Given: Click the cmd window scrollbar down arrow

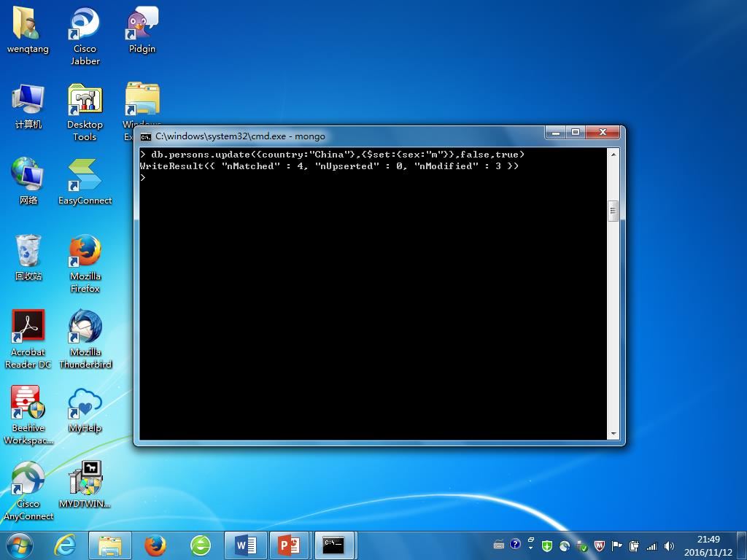Looking at the screenshot, I should 613,434.
